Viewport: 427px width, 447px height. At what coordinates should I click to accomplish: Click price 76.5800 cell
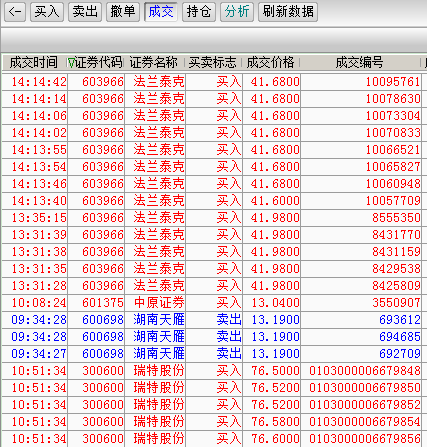point(275,422)
